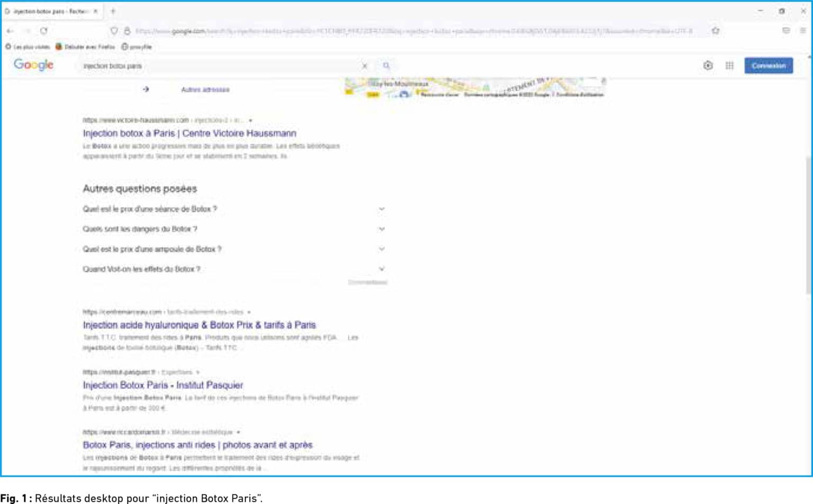Expand "Quel est le prix d'une séance de Botox ?"

[x=382, y=209]
